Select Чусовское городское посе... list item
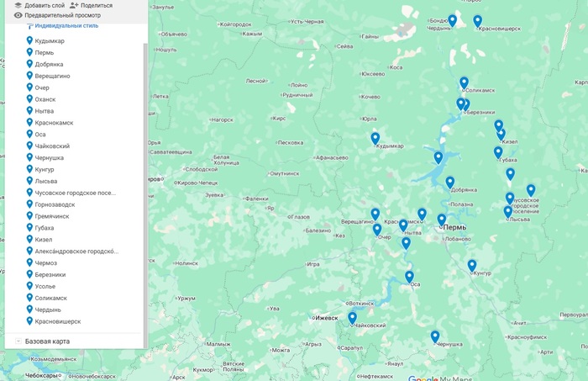 click(75, 193)
